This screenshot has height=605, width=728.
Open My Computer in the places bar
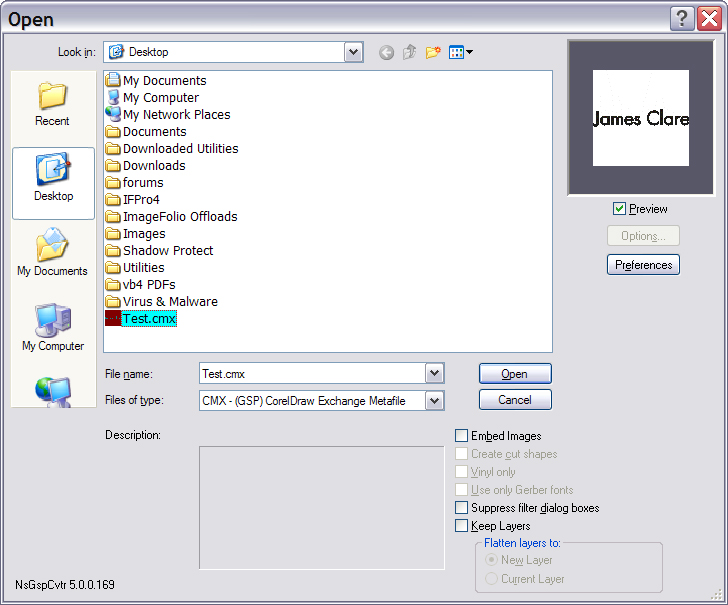point(52,328)
